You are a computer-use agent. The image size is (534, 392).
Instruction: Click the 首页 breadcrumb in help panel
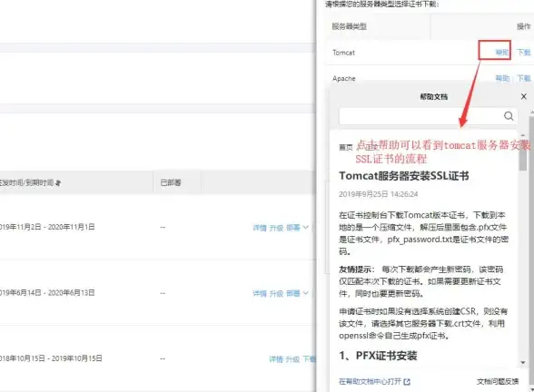coord(346,147)
